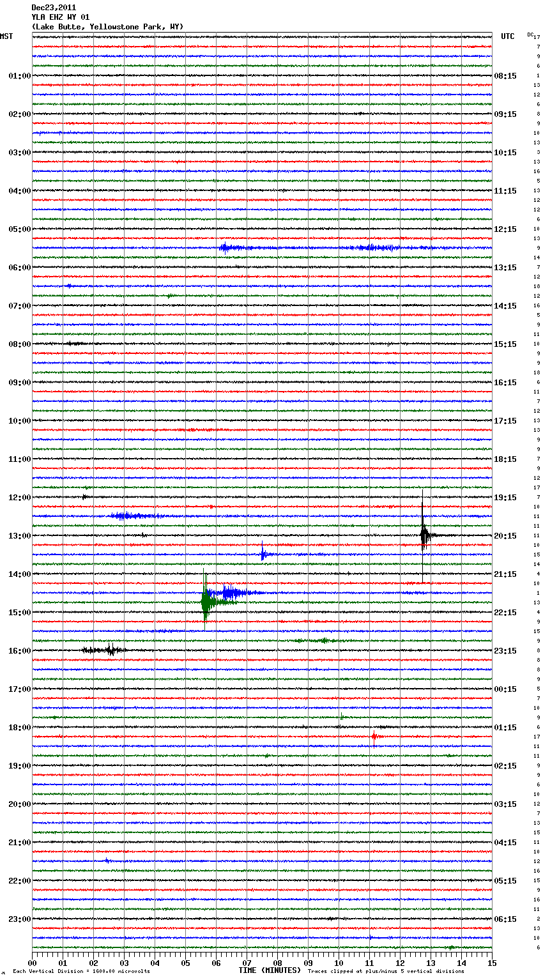543x980 pixels.
Task: Click the "20:00" MST hour label
Action: click(20, 804)
